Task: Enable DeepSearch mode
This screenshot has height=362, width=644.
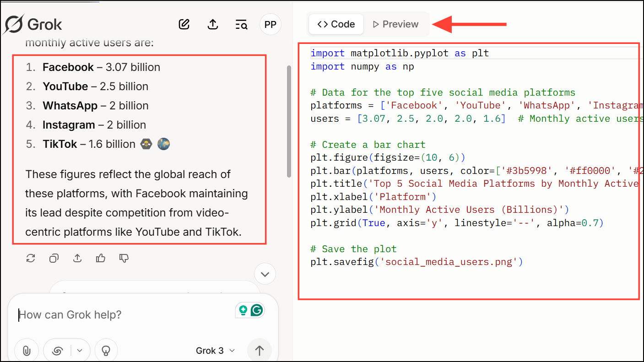Action: point(57,350)
